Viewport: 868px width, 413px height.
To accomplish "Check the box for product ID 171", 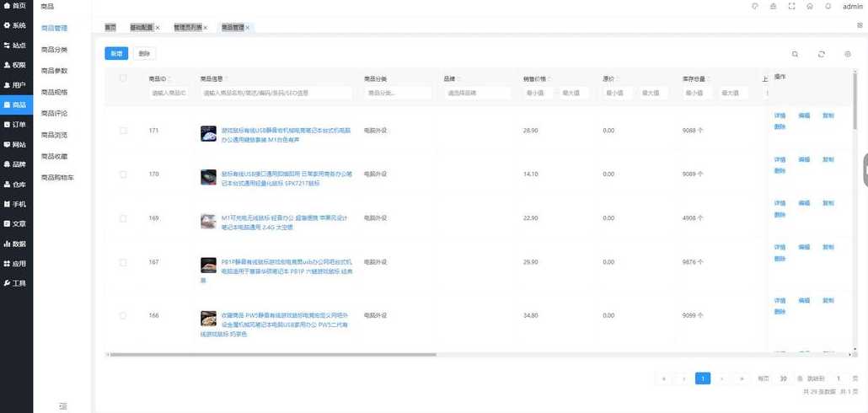I will (123, 131).
